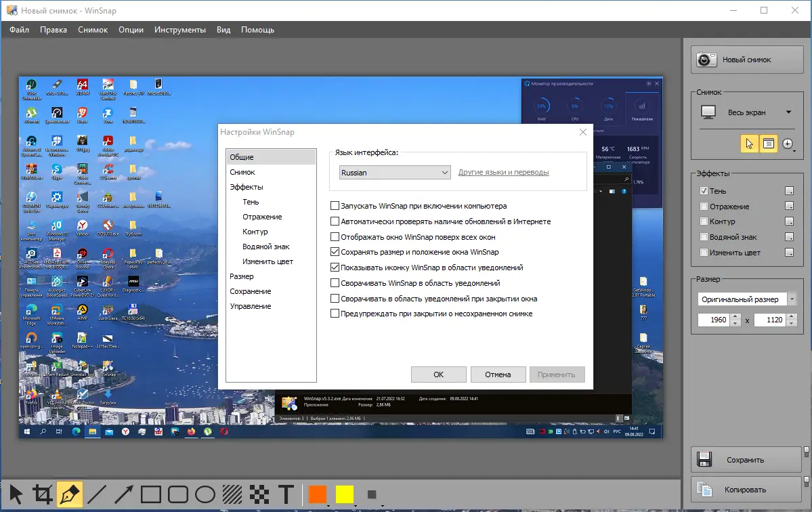
Task: Expand the Оригинальный размер size dropdown
Action: tap(792, 299)
